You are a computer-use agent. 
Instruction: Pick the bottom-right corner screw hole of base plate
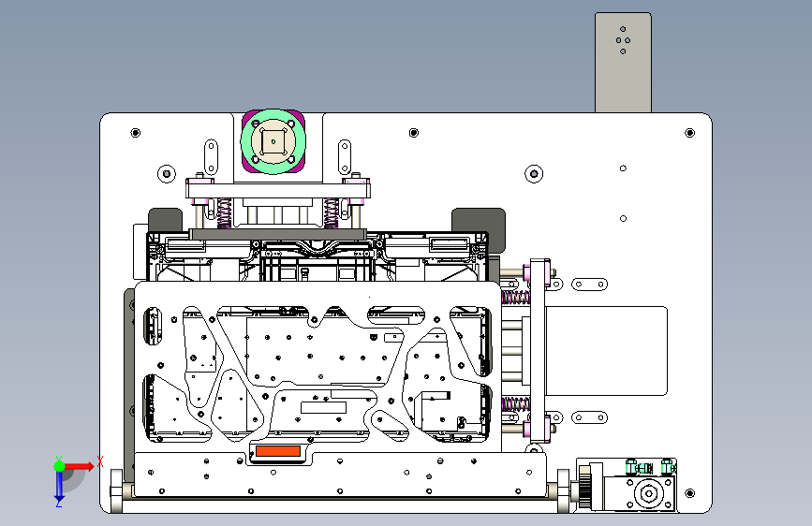click(690, 493)
